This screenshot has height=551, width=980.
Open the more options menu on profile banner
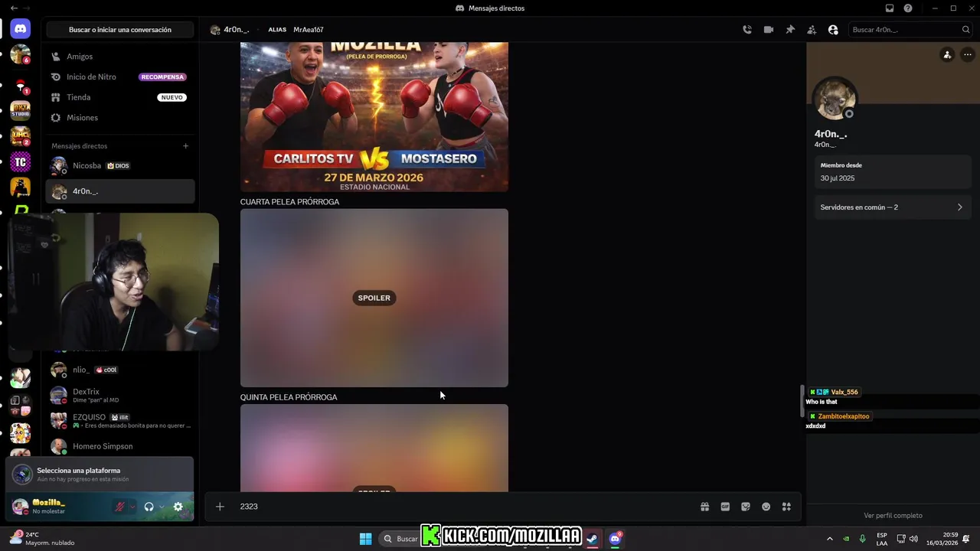(x=968, y=55)
